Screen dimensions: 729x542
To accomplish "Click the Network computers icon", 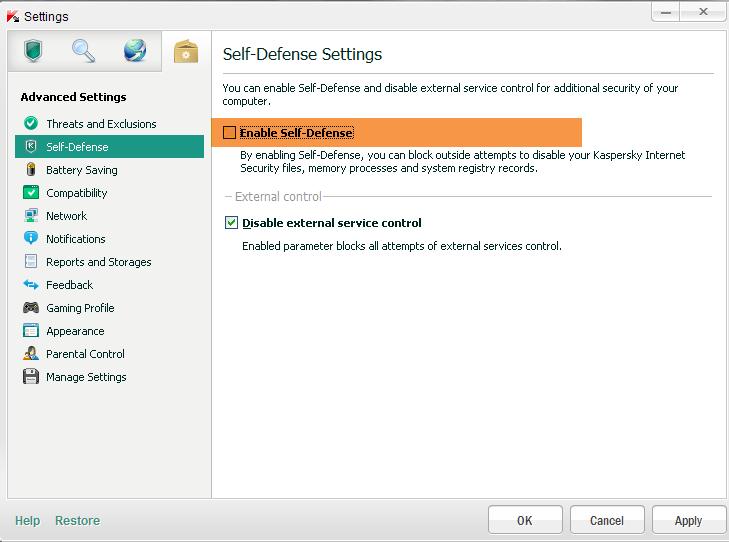I will (x=31, y=215).
